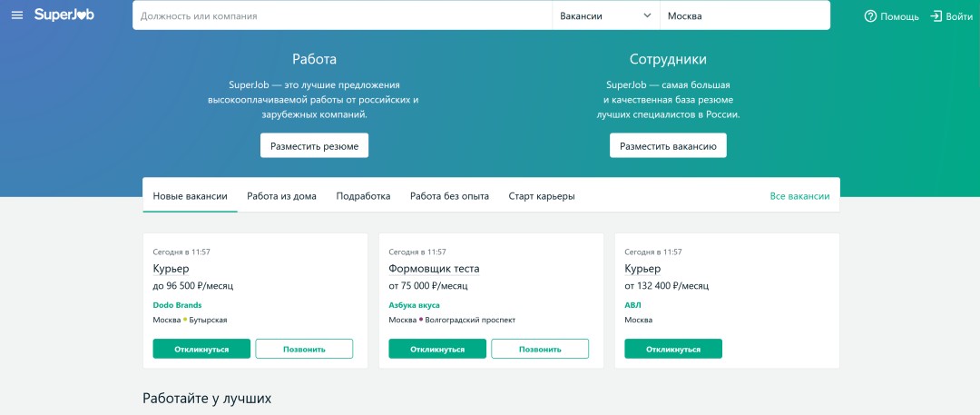This screenshot has width=980, height=415.
Task: Open the hamburger menu icon
Action: [17, 15]
